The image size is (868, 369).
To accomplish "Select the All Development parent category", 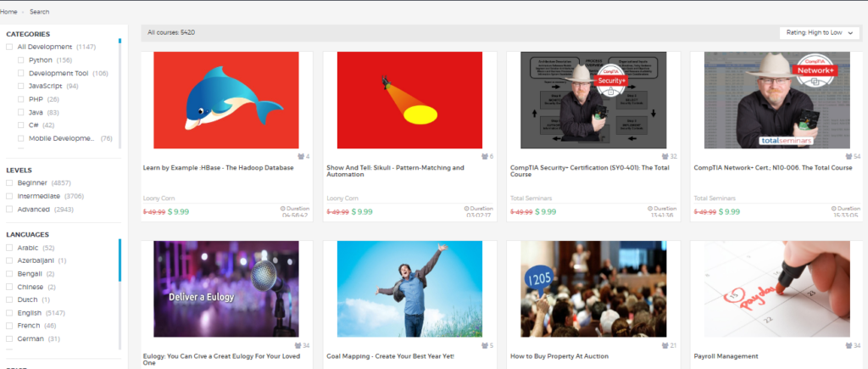I will coord(9,47).
